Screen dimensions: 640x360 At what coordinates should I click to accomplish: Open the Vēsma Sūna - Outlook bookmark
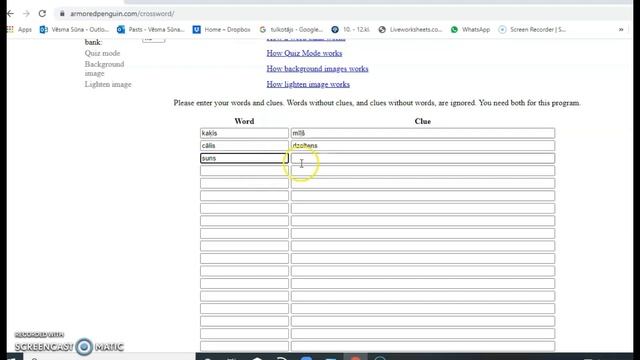pyautogui.click(x=74, y=29)
